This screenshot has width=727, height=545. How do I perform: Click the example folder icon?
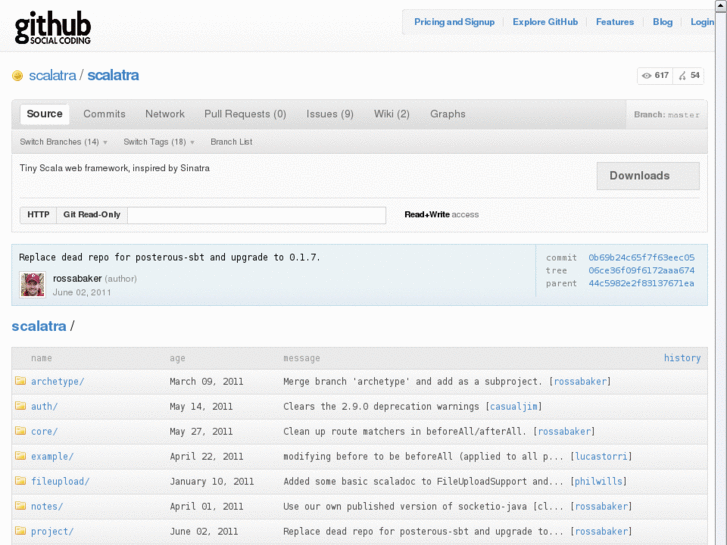pyautogui.click(x=20, y=456)
